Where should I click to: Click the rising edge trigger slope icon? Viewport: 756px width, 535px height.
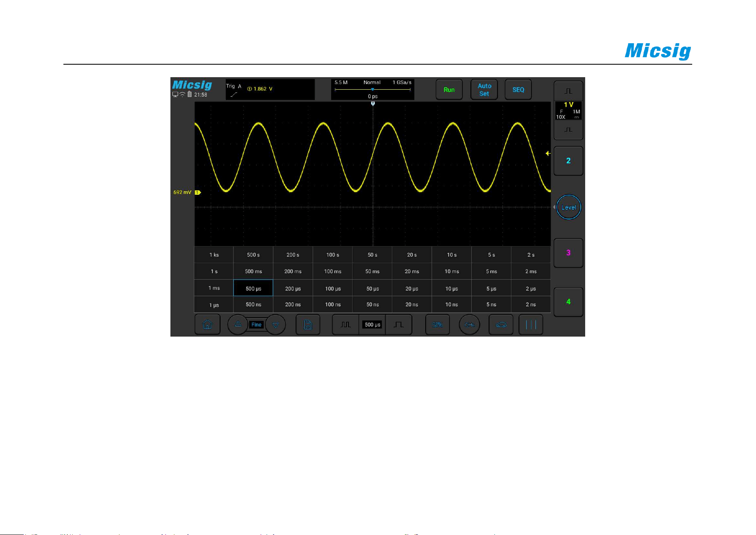point(234,95)
